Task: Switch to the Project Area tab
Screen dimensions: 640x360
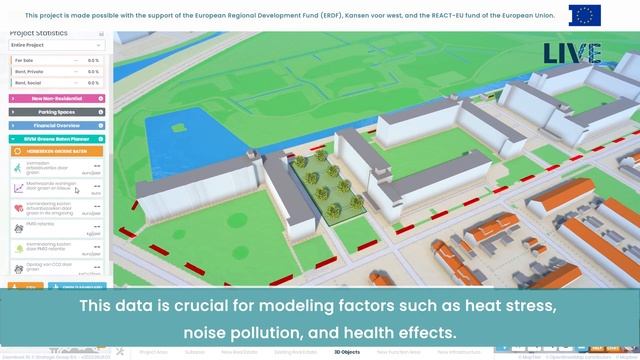Action: [x=153, y=352]
